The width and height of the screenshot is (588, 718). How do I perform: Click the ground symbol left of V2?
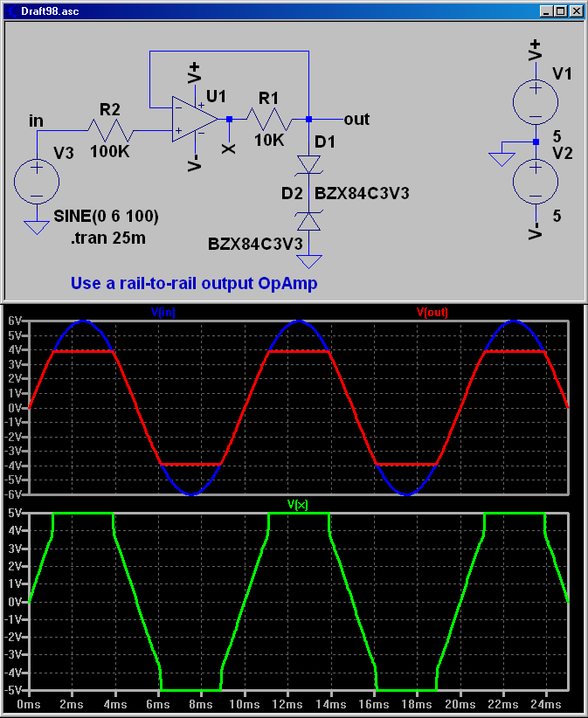[x=502, y=159]
